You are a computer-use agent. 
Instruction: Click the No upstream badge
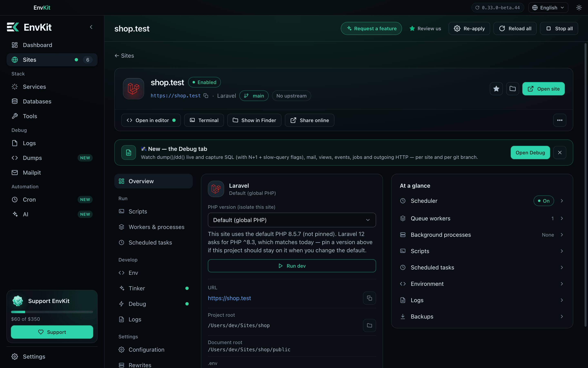coord(291,96)
